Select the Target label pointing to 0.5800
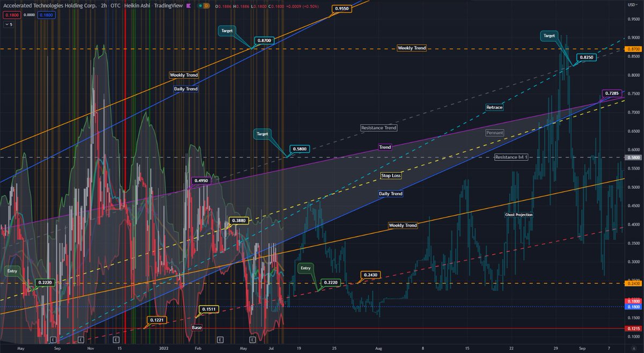The image size is (644, 353). click(262, 133)
